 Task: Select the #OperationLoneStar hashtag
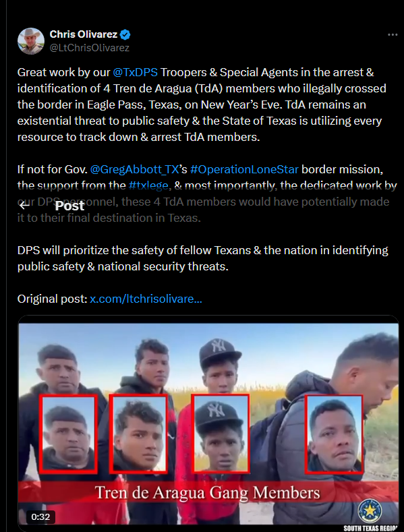pos(244,169)
